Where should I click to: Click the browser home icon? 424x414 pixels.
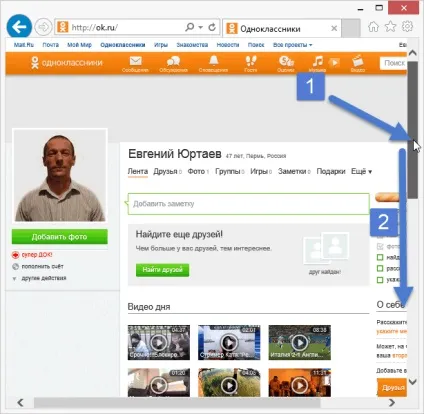(373, 27)
